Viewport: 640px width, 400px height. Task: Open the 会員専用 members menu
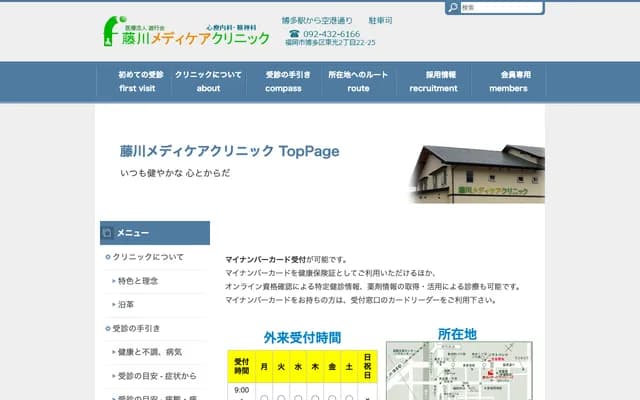[509, 81]
